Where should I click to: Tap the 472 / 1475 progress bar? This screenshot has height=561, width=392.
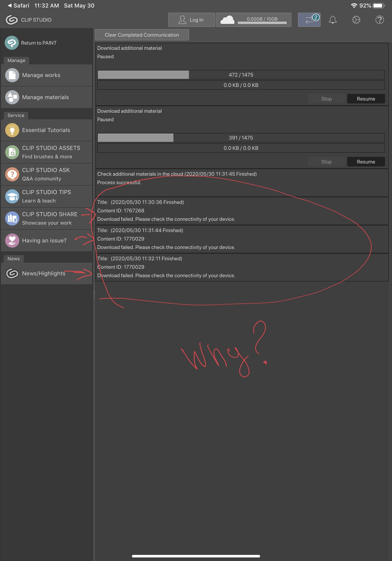(x=241, y=75)
